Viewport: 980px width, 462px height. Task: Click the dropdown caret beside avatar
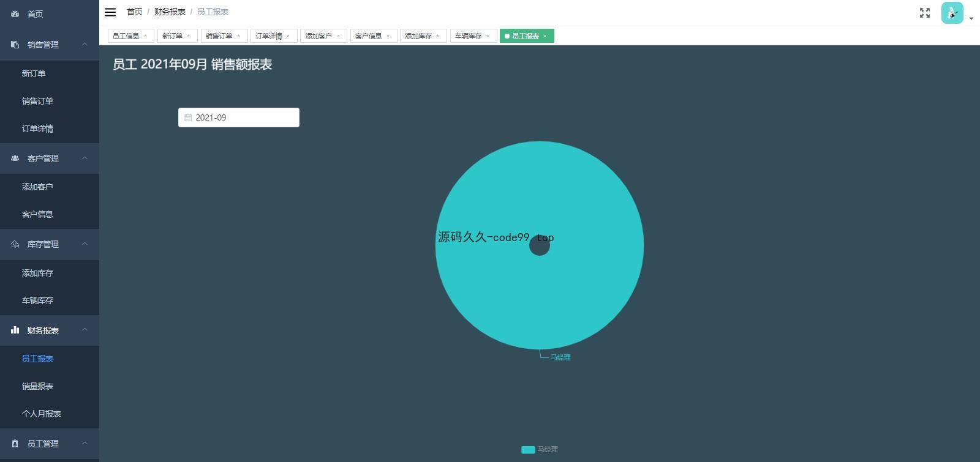(x=971, y=18)
